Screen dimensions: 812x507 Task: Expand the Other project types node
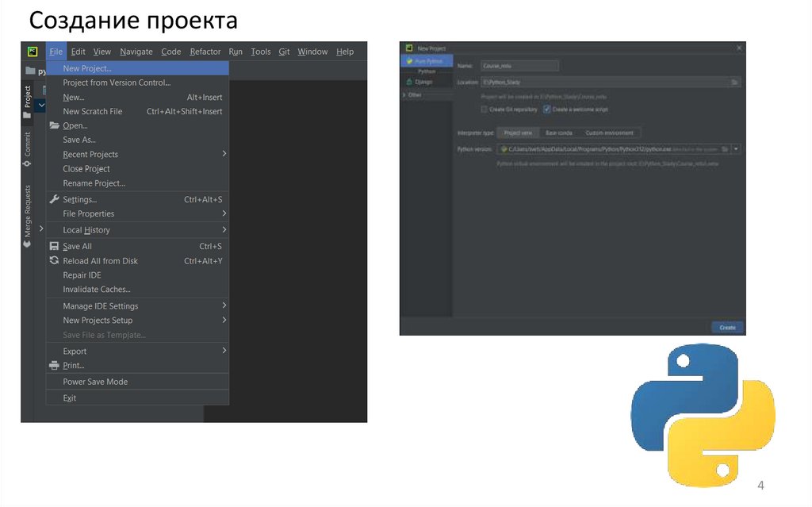click(404, 95)
